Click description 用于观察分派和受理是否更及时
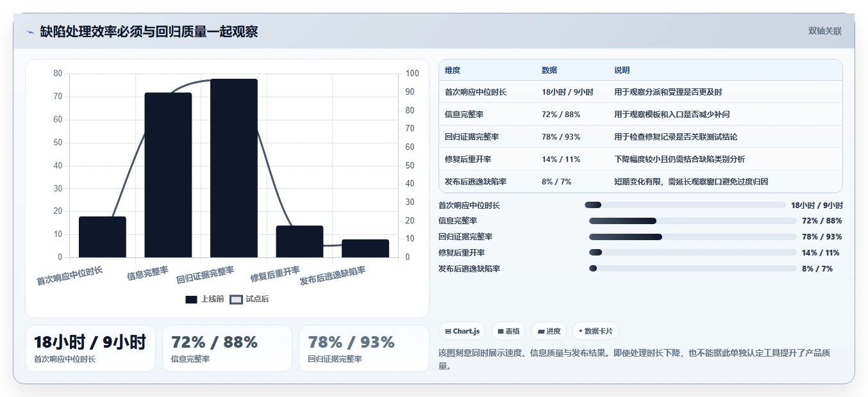This screenshot has width=868, height=397. 668,92
